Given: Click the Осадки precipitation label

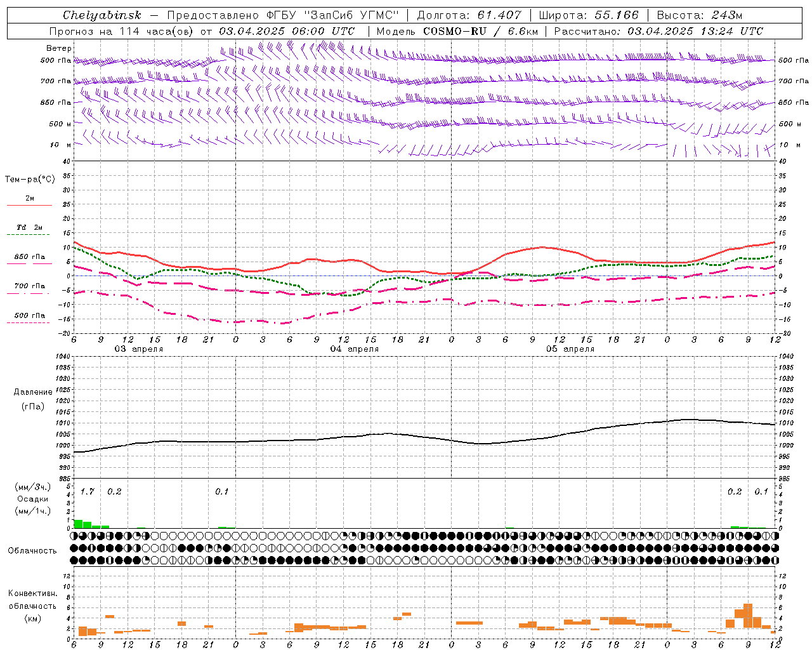Looking at the screenshot, I should 33,499.
